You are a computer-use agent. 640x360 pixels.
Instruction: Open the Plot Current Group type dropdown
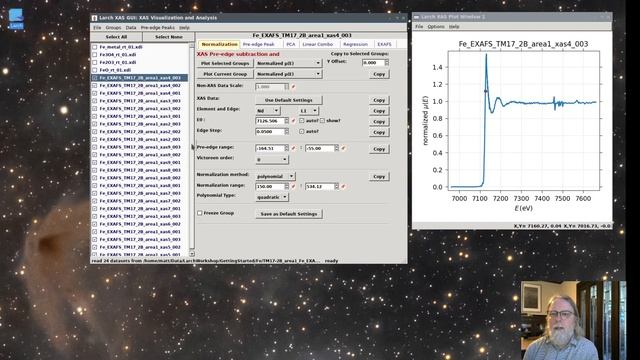[x=288, y=74]
